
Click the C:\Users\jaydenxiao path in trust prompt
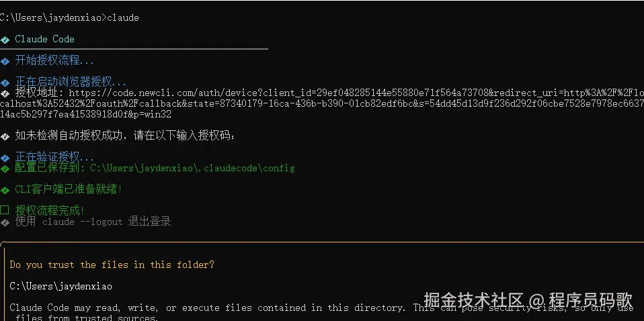pyautogui.click(x=61, y=286)
